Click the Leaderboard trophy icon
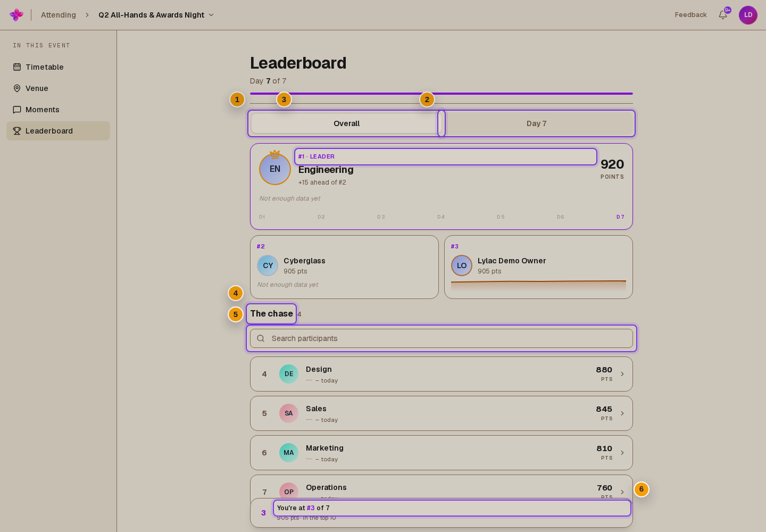This screenshot has height=532, width=766. 17,131
